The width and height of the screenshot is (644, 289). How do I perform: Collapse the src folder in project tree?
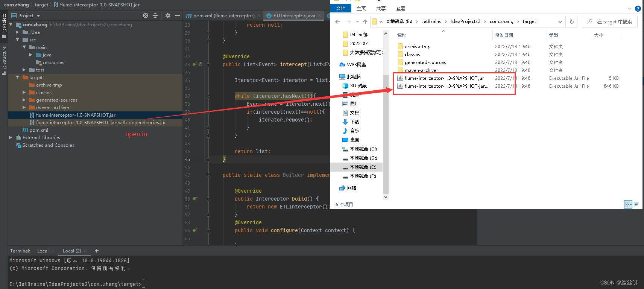(17, 40)
